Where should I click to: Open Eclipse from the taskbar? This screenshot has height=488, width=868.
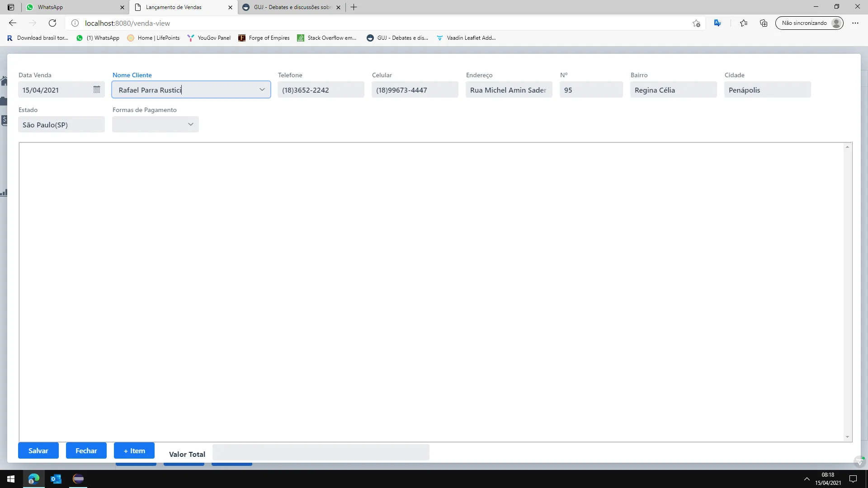tap(78, 479)
